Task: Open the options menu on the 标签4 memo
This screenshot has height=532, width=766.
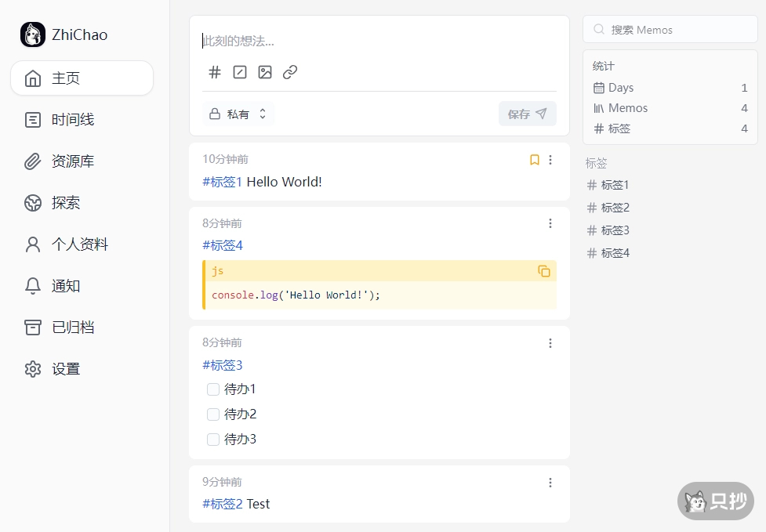Action: pyautogui.click(x=550, y=223)
